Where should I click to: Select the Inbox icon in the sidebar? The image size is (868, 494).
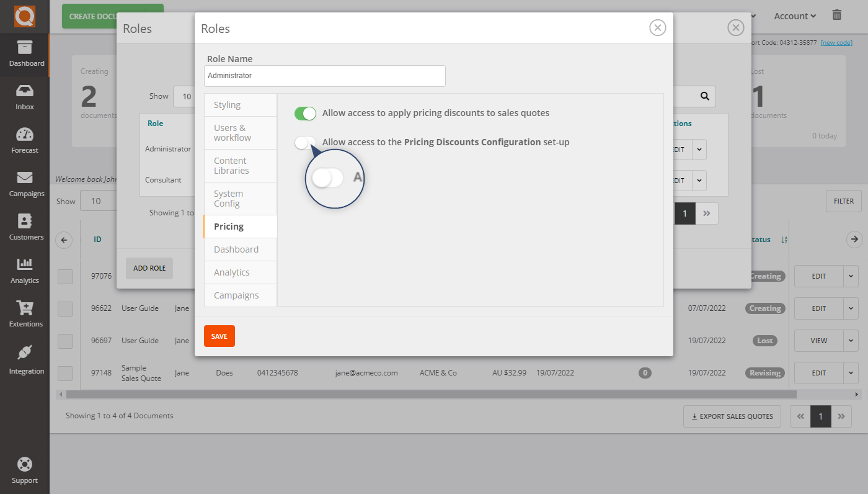(25, 96)
